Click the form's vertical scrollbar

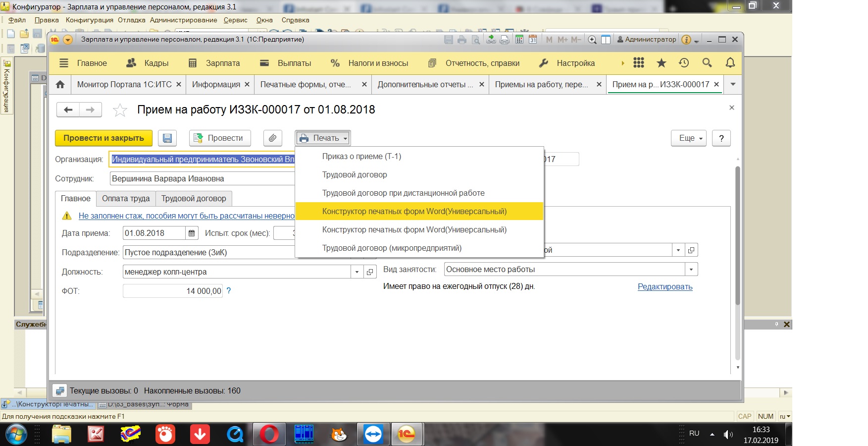(x=738, y=235)
